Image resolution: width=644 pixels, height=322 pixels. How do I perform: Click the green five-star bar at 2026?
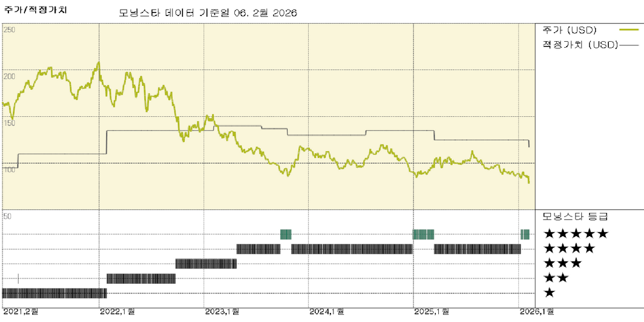tap(525, 234)
